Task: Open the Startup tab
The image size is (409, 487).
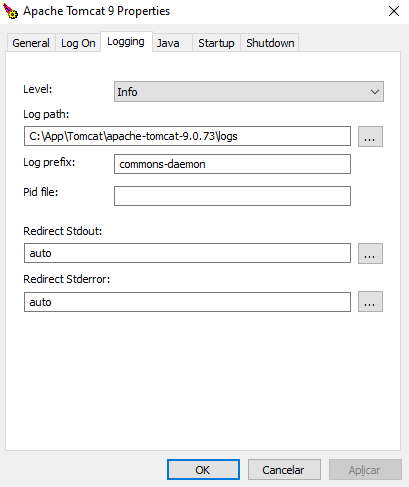Action: click(x=216, y=43)
